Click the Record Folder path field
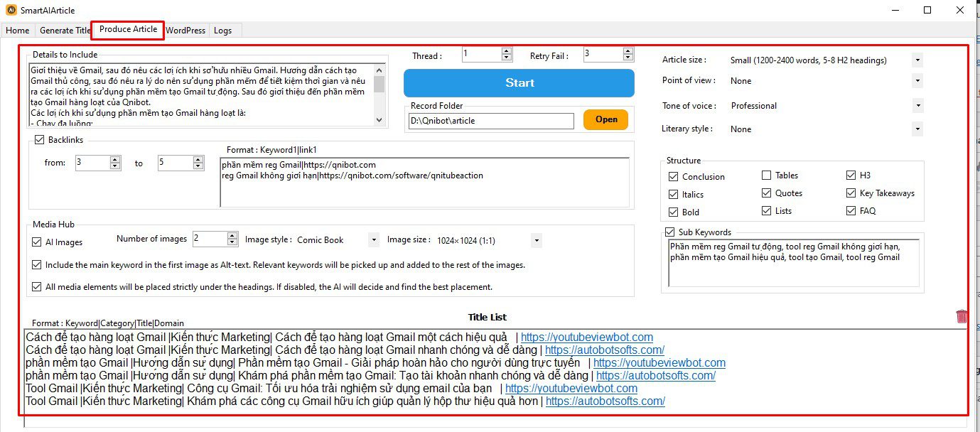The image size is (980, 432). [x=491, y=121]
